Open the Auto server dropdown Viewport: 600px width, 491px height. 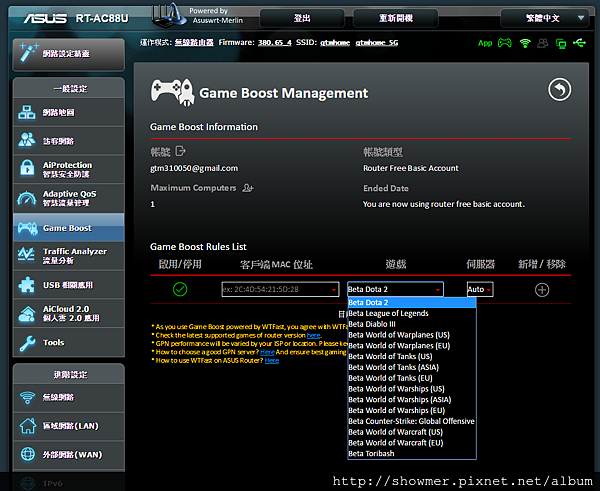pyautogui.click(x=480, y=289)
